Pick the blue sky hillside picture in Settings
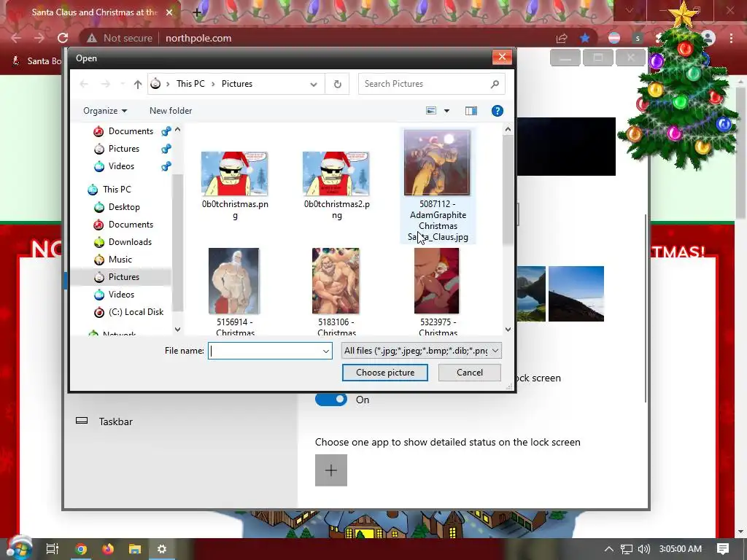747x560 pixels. [x=576, y=294]
